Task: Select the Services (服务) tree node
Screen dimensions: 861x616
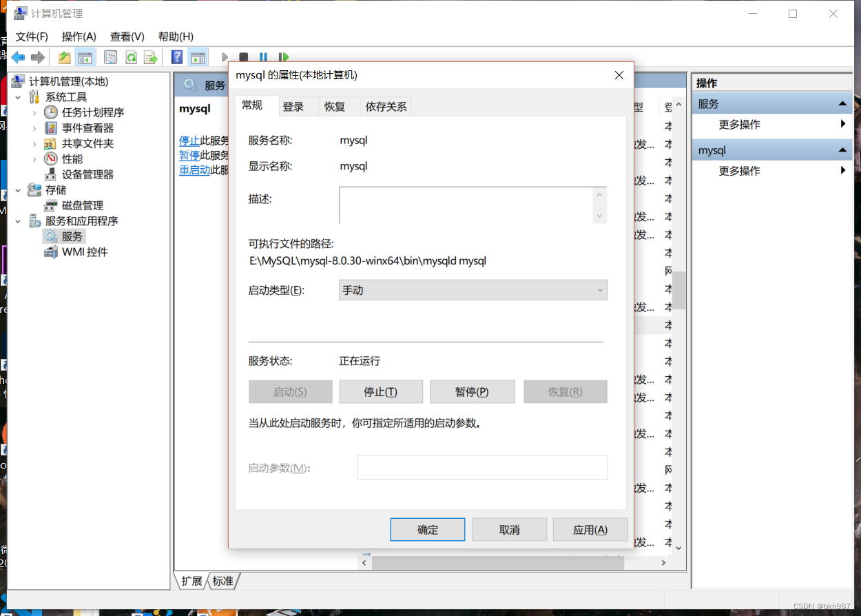Action: [x=72, y=236]
